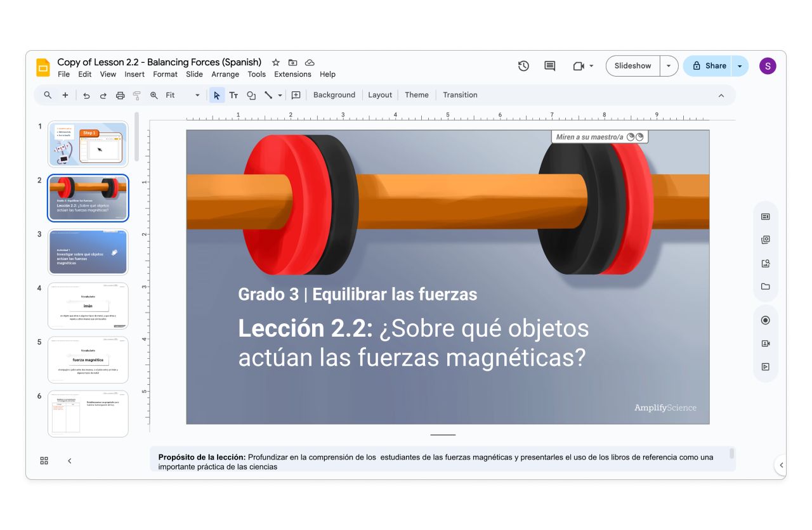Expand the Slideshow dropdown arrow
The width and height of the screenshot is (812, 530).
click(x=668, y=65)
